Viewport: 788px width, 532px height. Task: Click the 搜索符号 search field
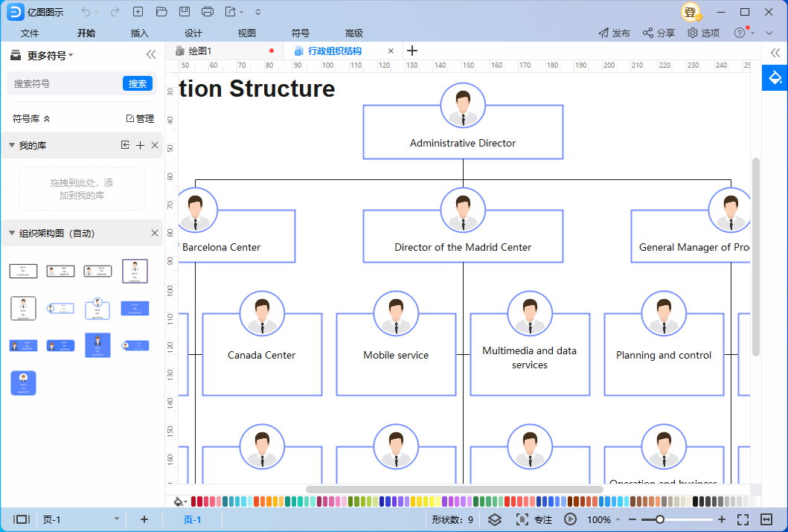[65, 83]
